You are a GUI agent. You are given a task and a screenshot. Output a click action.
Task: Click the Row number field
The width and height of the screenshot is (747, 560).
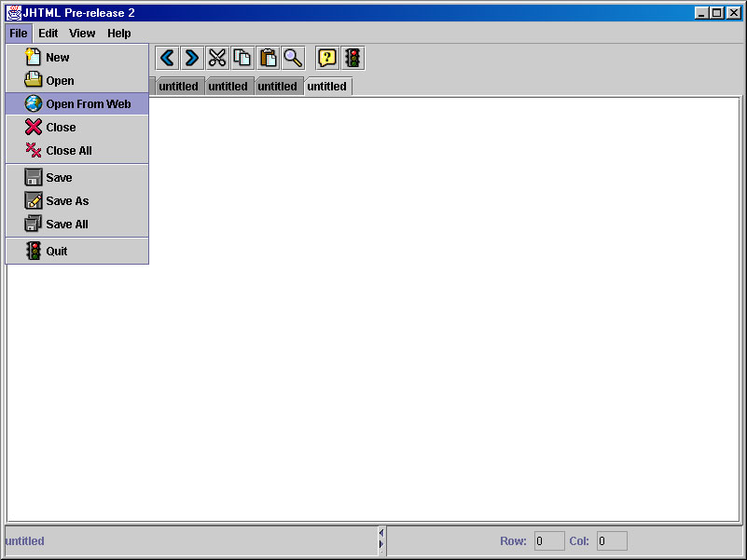(549, 541)
